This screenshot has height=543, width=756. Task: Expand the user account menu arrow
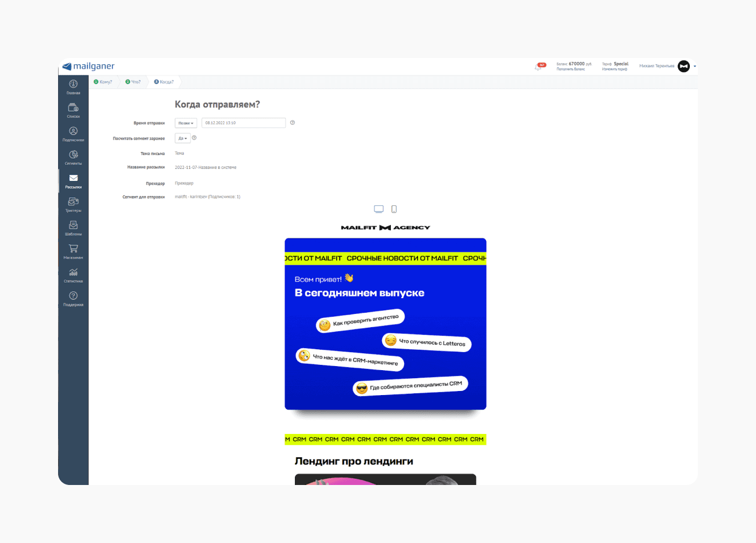point(694,66)
